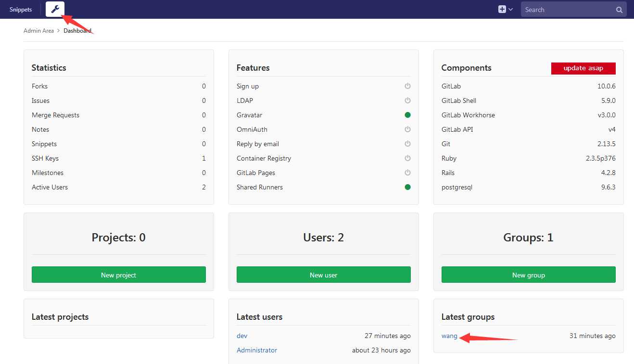Viewport: 634px width, 364px height.
Task: Click the Notes statistic label
Action: (x=40, y=129)
